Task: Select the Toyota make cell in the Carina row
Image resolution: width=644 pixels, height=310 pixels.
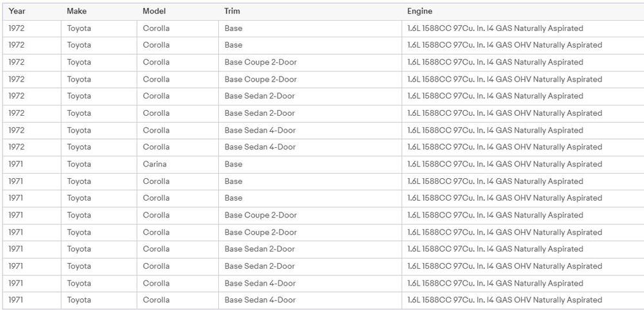Action: click(x=99, y=165)
